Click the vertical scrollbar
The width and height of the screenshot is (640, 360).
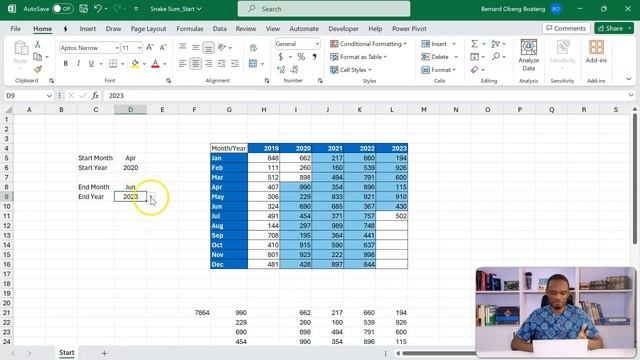[634, 178]
